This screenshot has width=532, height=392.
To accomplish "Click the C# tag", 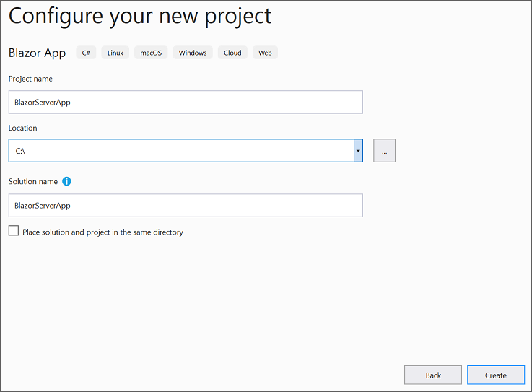I will (x=86, y=53).
